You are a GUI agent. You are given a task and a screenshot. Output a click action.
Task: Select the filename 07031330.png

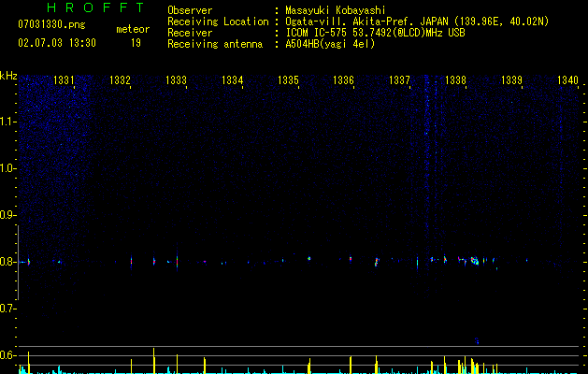pos(51,25)
